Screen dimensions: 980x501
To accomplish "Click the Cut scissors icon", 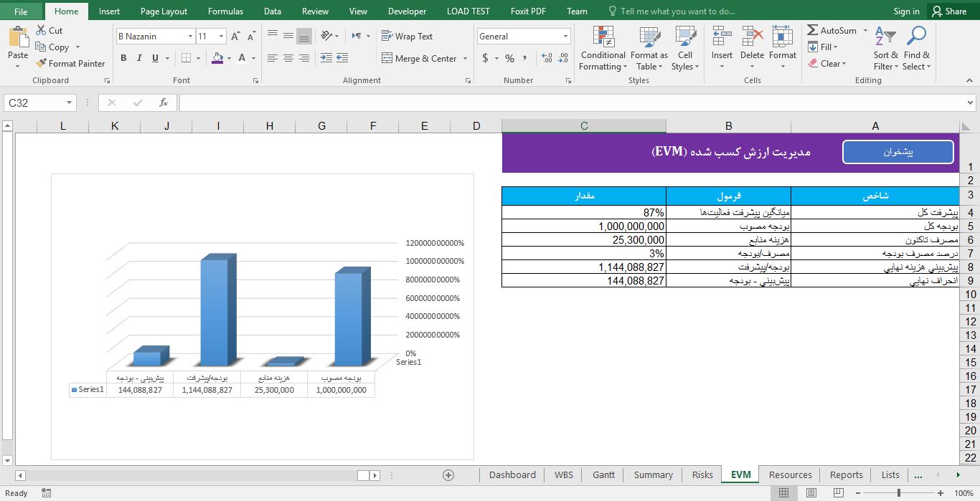I will click(40, 31).
